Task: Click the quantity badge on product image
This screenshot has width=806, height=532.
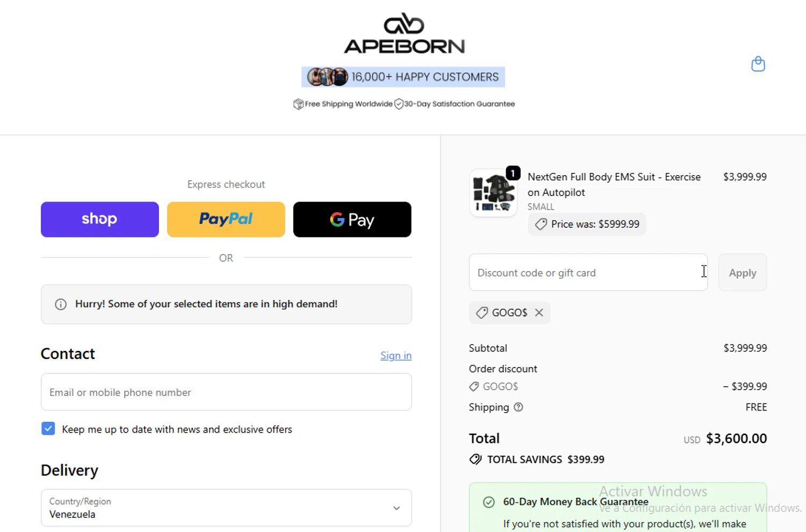Action: [513, 173]
